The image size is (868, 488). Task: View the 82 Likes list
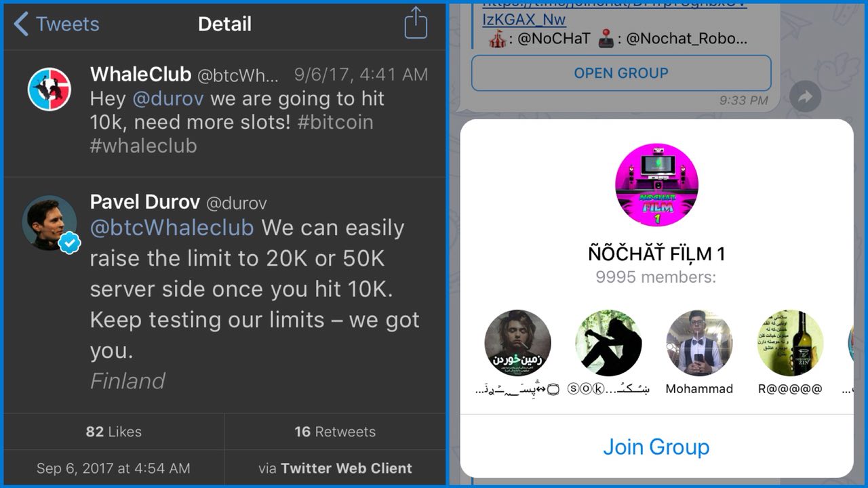pos(114,432)
